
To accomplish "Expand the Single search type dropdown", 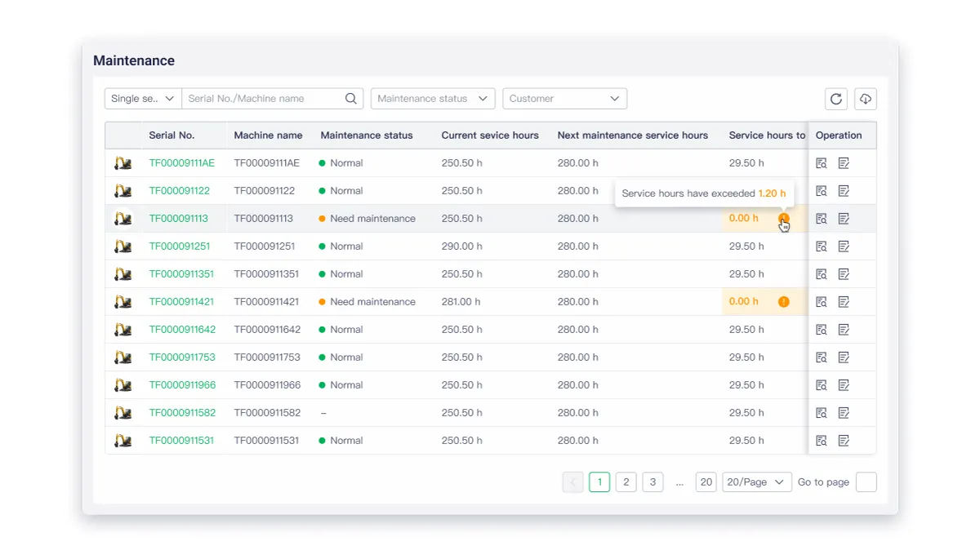I will (x=143, y=99).
